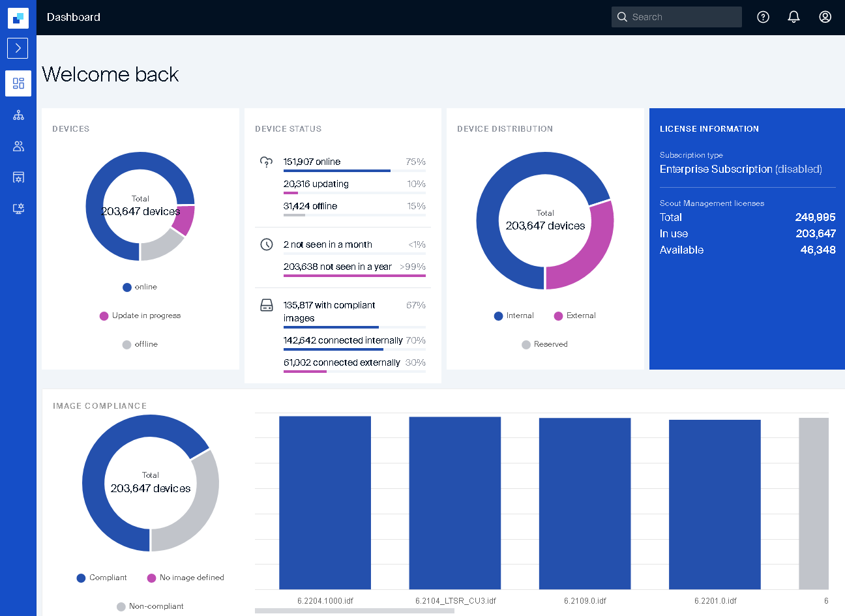Open the monitor-with-gear icon in the sidebar
Screen dimensions: 845x616
[x=18, y=209]
